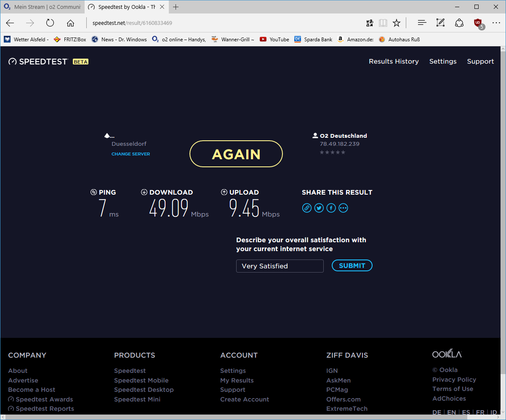Click the browser Forward arrow
506x420 pixels.
click(x=30, y=23)
